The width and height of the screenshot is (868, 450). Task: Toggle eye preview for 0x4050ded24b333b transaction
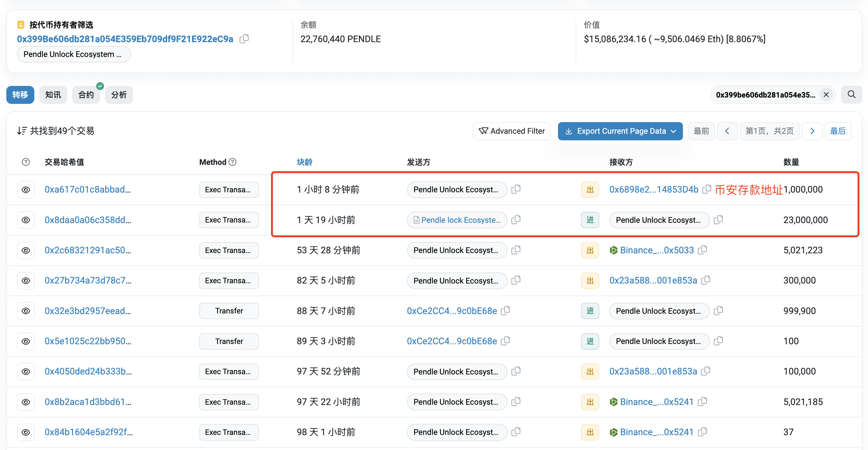pos(26,372)
